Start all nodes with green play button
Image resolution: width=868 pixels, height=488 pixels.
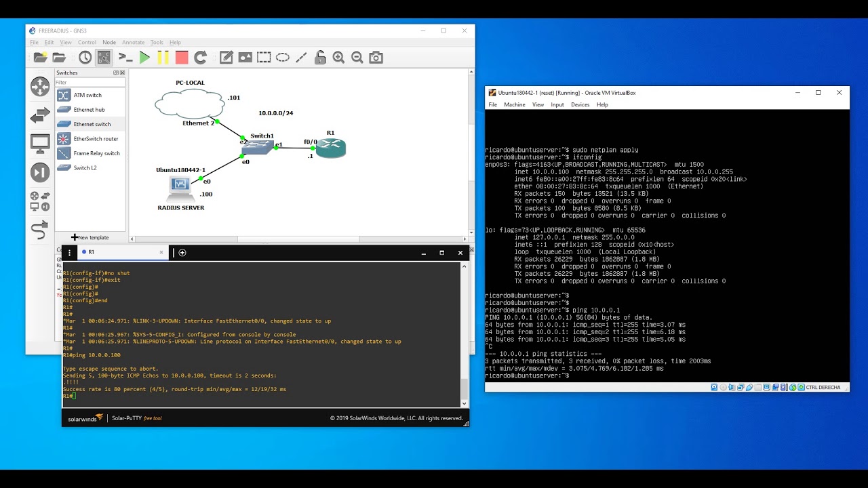[144, 58]
